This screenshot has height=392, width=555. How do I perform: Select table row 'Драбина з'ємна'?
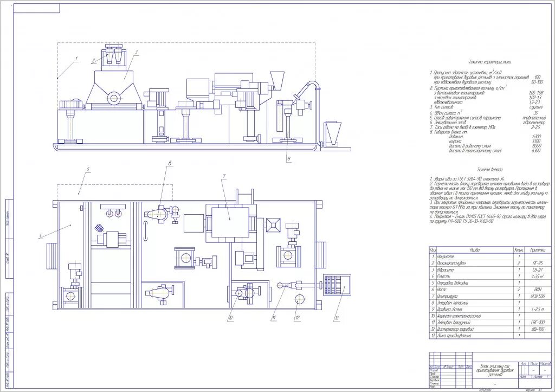coord(490,309)
